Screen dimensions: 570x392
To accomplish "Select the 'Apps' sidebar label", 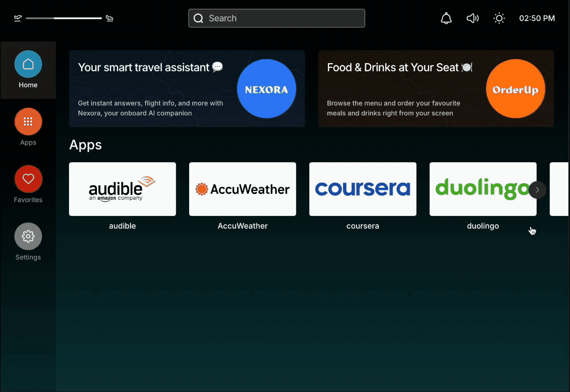I will (x=28, y=143).
